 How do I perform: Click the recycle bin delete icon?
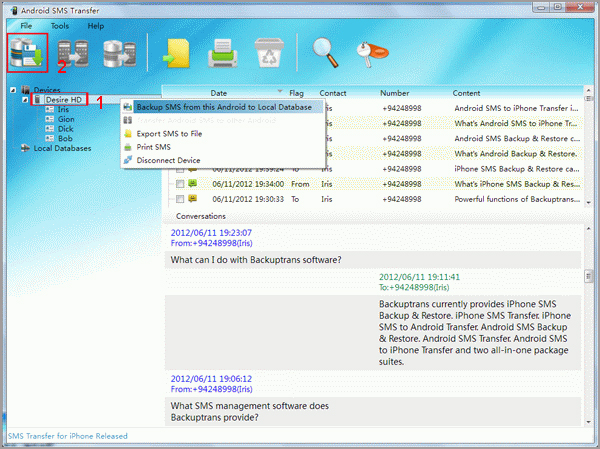(269, 53)
